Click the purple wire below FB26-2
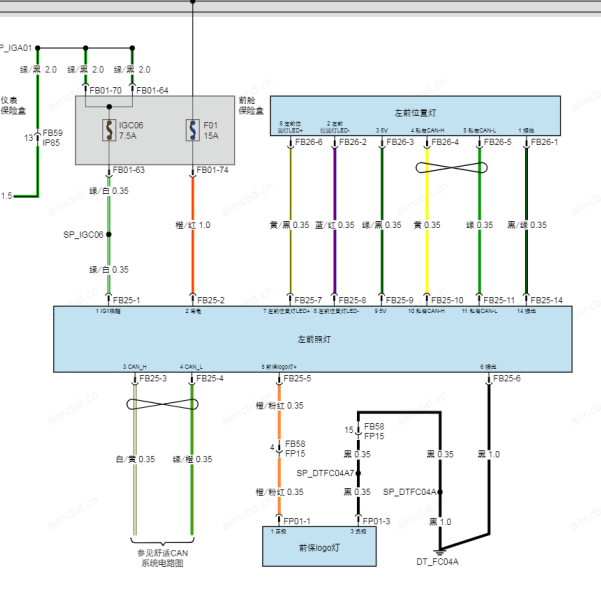The width and height of the screenshot is (601, 609). point(335,221)
